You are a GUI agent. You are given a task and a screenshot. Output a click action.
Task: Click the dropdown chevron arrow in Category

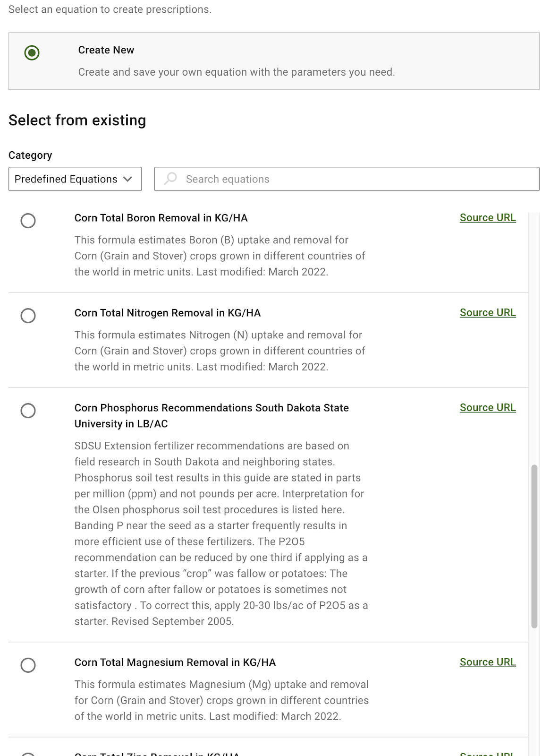(127, 179)
